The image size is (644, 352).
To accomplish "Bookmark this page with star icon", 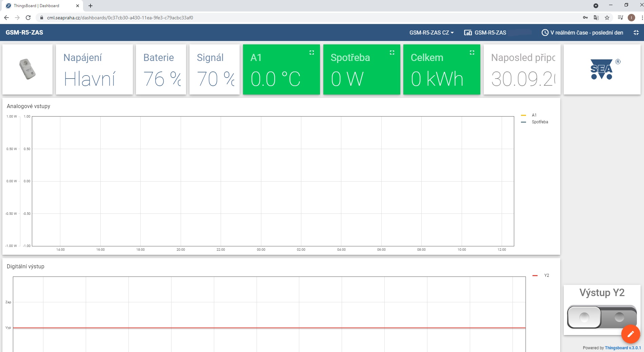I will click(607, 18).
